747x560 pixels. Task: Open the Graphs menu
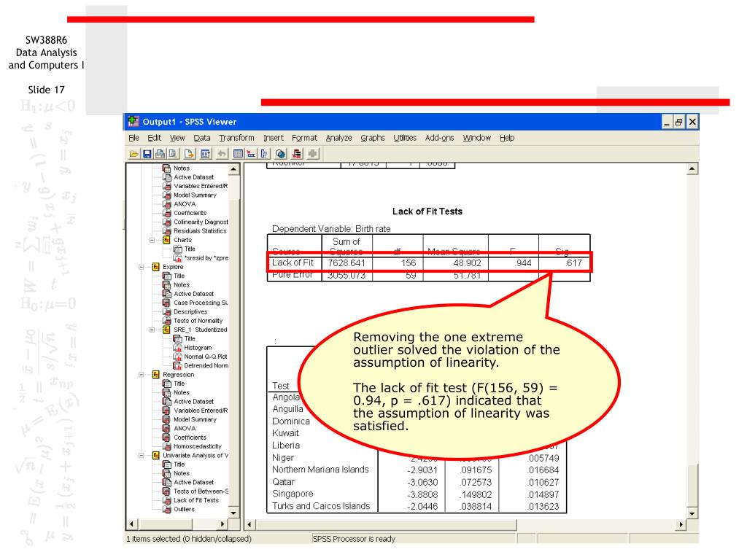coord(373,138)
